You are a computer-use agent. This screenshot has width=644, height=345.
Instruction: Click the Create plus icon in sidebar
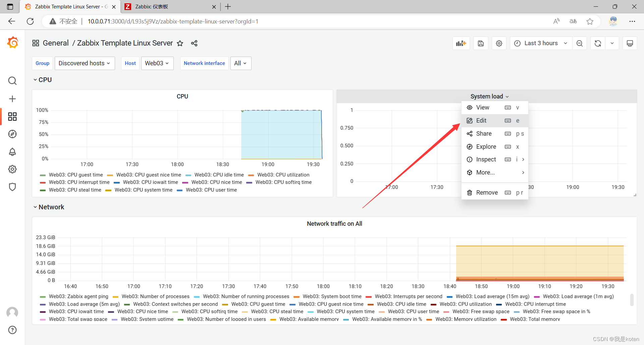12,99
